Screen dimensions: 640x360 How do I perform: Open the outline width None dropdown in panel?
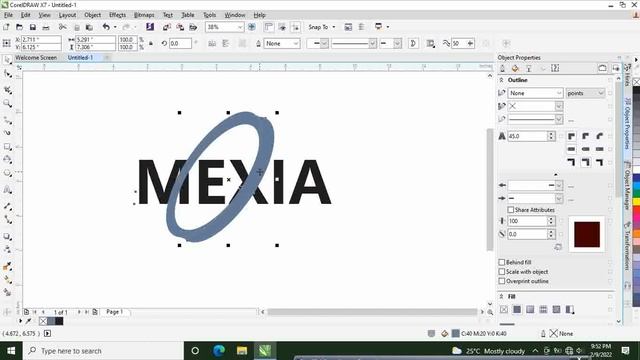[559, 93]
